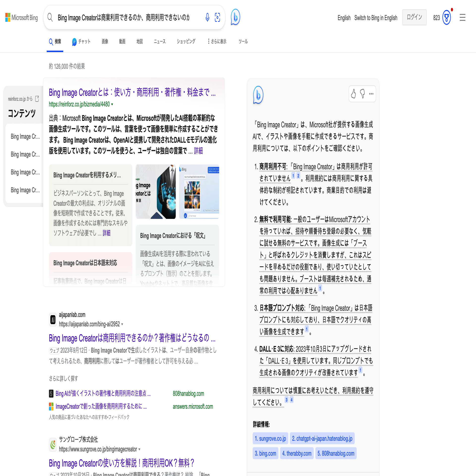
Task: Click Bing chat logo in answer panel
Action: (x=258, y=95)
